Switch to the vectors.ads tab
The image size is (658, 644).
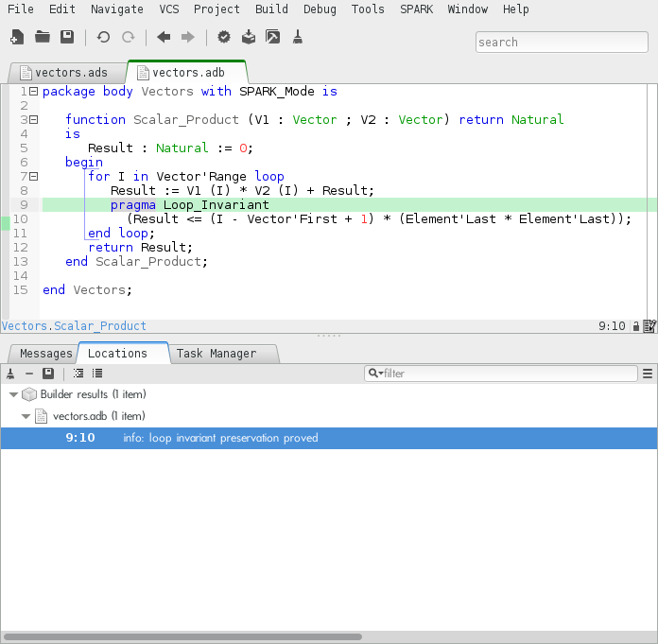coord(69,73)
